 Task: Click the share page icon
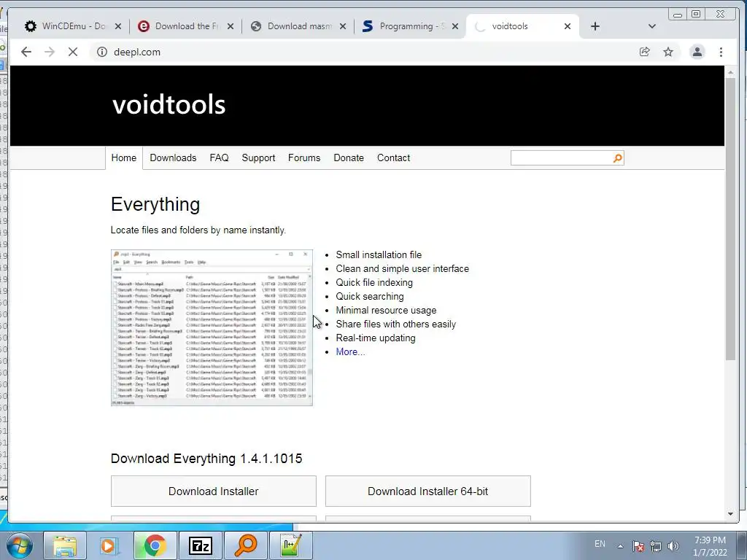[645, 52]
